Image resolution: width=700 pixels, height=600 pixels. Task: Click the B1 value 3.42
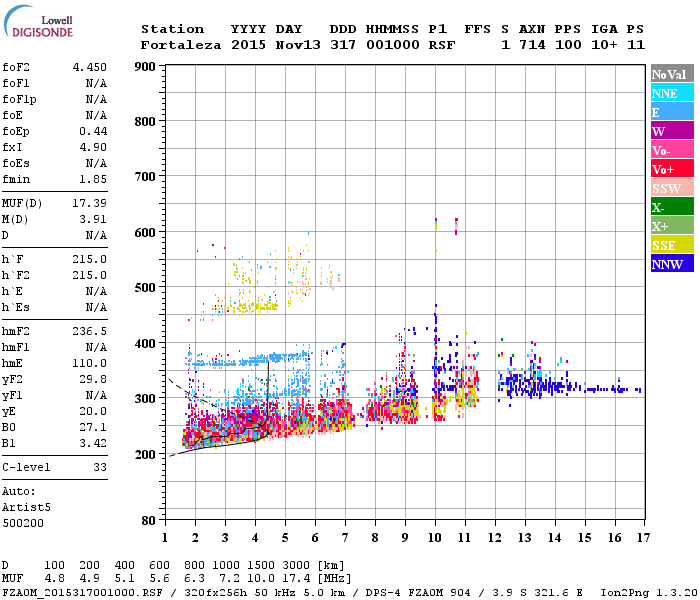click(93, 443)
